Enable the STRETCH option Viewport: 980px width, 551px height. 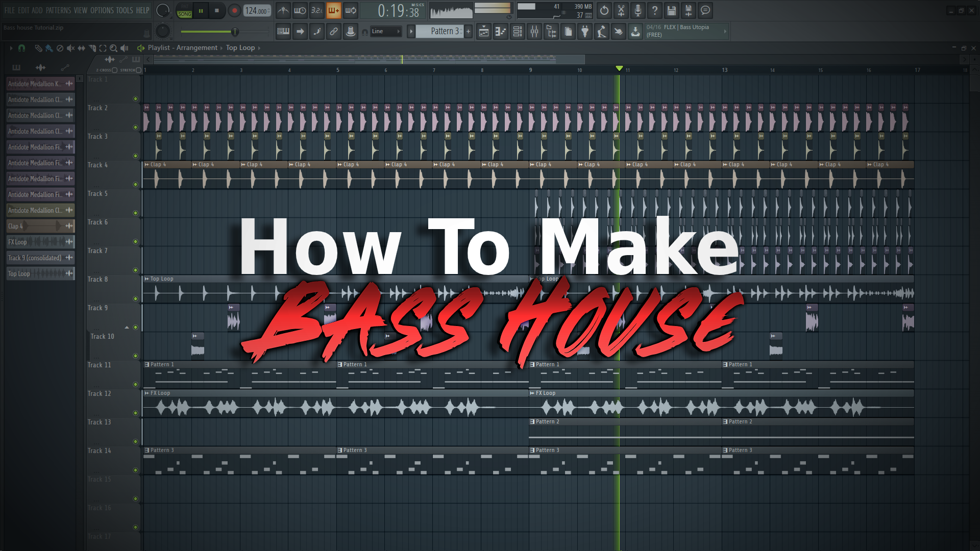138,70
